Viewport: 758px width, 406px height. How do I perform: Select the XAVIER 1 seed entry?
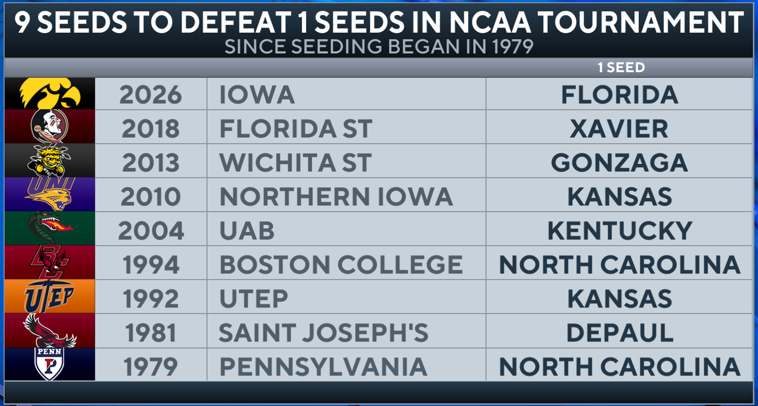(619, 128)
